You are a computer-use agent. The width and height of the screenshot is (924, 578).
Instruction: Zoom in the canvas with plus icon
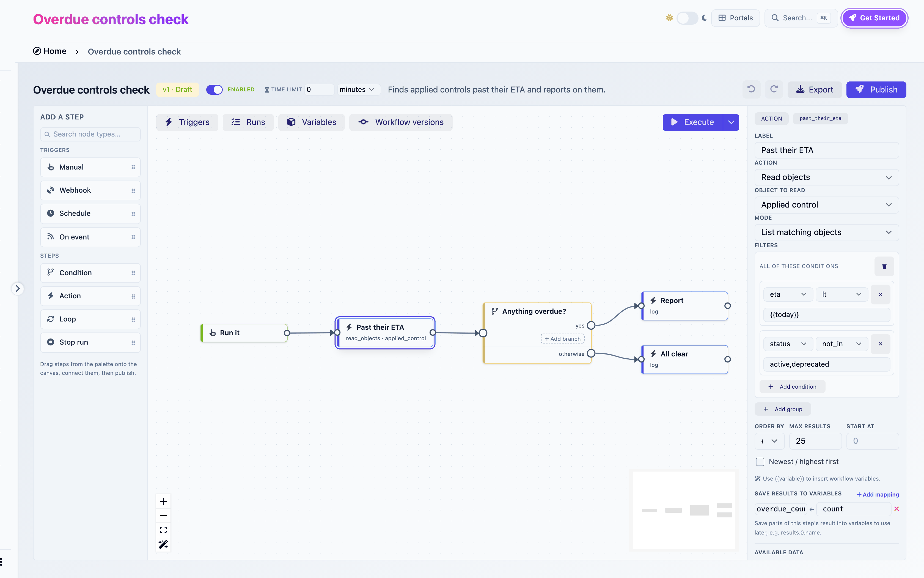[163, 501]
